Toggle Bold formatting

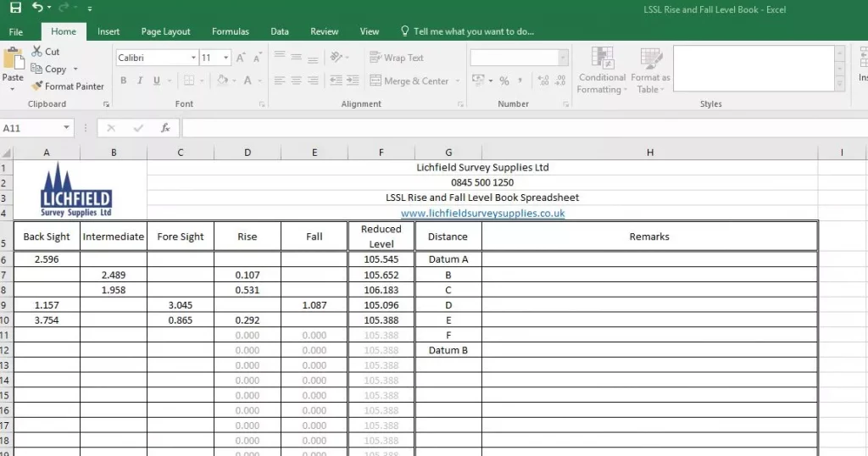click(x=124, y=81)
